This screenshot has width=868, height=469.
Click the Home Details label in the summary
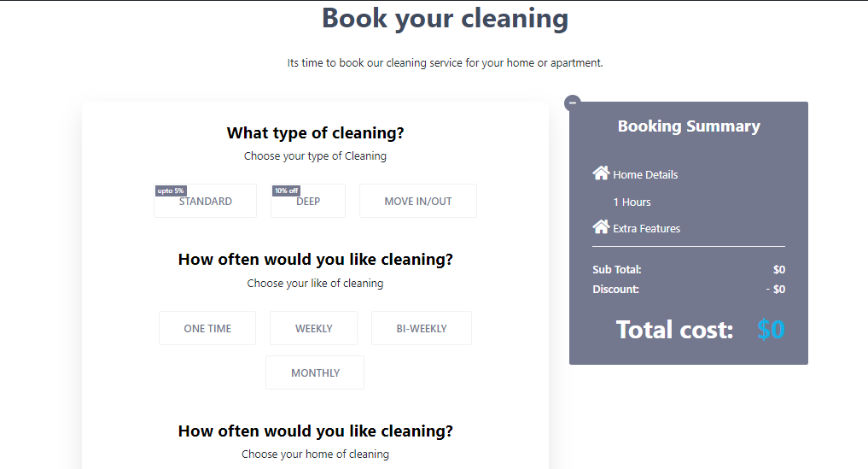pos(645,174)
